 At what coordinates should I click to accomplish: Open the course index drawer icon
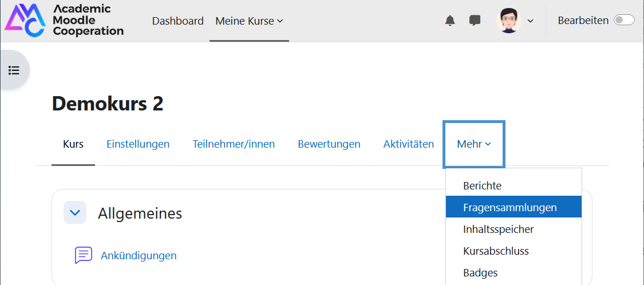pos(14,70)
